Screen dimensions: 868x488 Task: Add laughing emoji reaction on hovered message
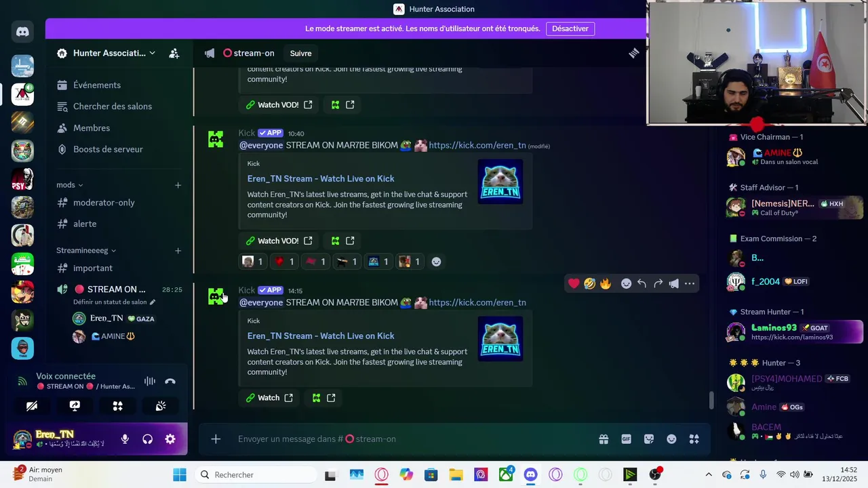[x=589, y=283]
